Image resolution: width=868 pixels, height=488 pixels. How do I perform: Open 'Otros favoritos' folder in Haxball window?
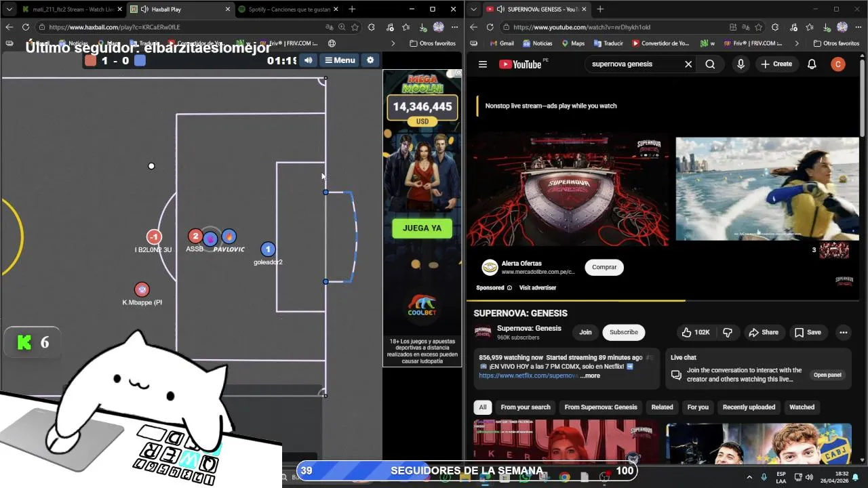(433, 43)
